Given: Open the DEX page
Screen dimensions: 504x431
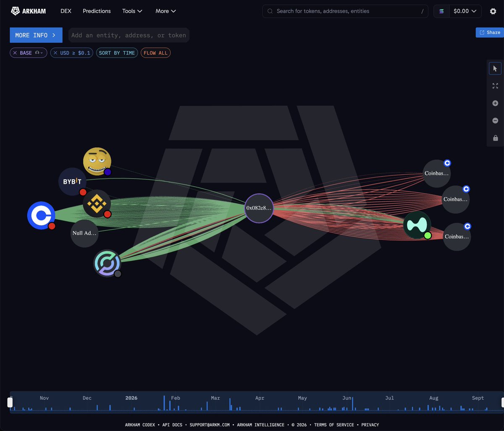Looking at the screenshot, I should click(66, 11).
